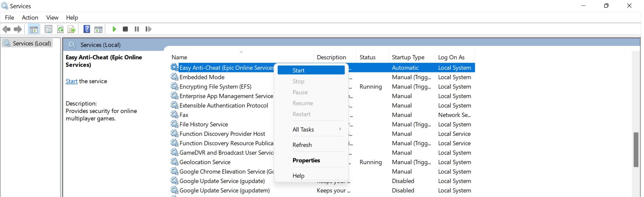Click the Forward arrow toolbar icon

pyautogui.click(x=18, y=29)
